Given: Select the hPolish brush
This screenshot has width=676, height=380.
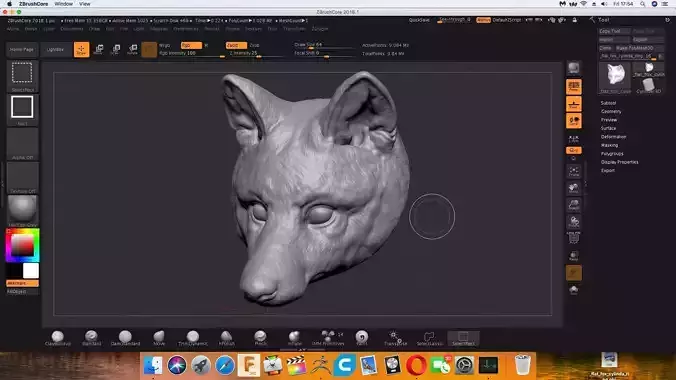Looking at the screenshot, I should (x=227, y=338).
